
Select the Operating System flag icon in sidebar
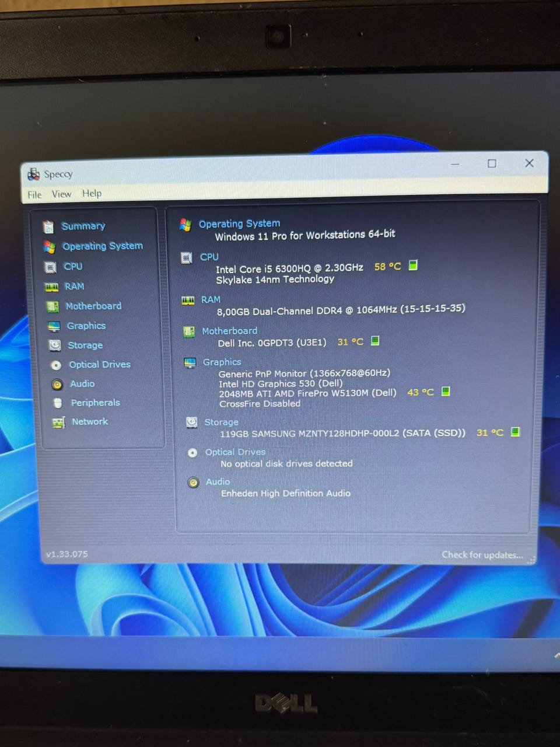[50, 247]
